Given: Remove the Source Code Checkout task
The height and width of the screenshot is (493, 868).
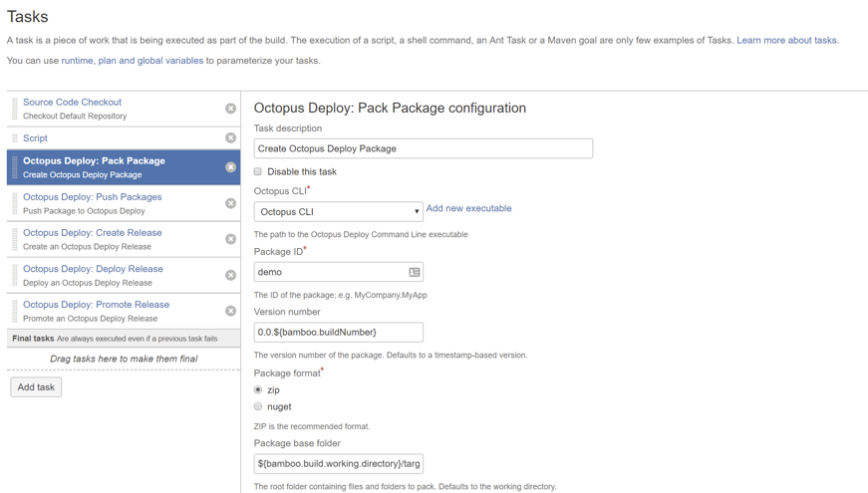Looking at the screenshot, I should coord(230,109).
